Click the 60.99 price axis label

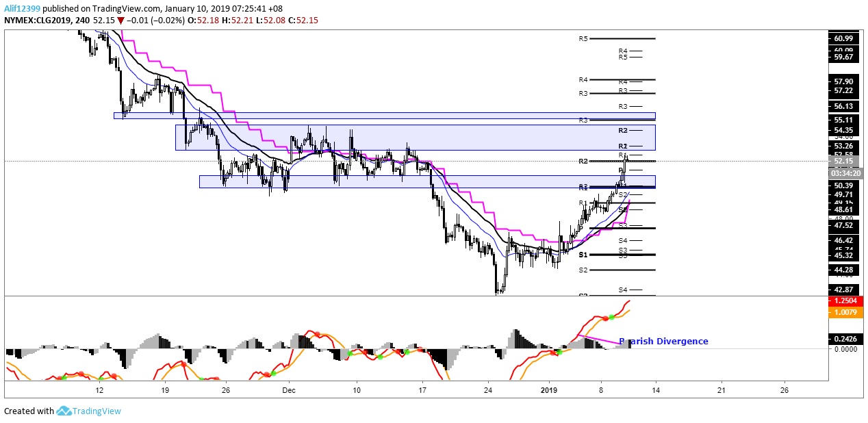pyautogui.click(x=843, y=38)
